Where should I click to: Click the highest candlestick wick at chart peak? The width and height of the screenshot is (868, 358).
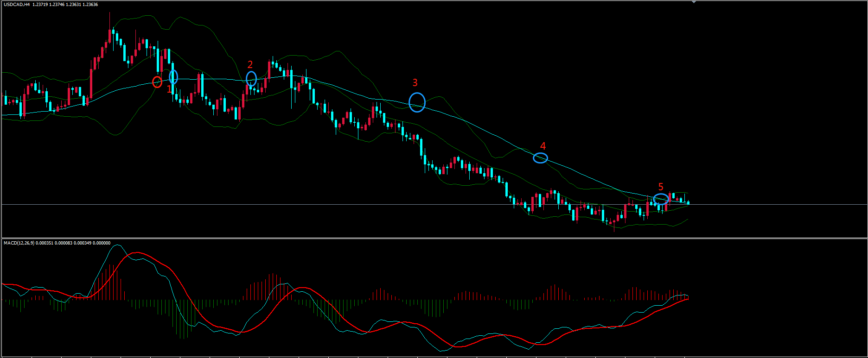(110, 19)
